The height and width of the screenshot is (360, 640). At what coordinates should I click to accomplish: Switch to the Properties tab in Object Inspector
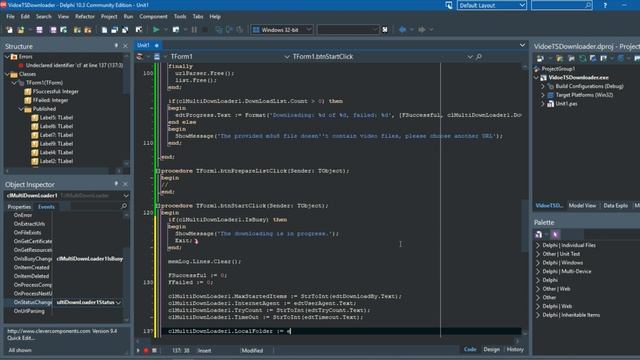point(19,207)
